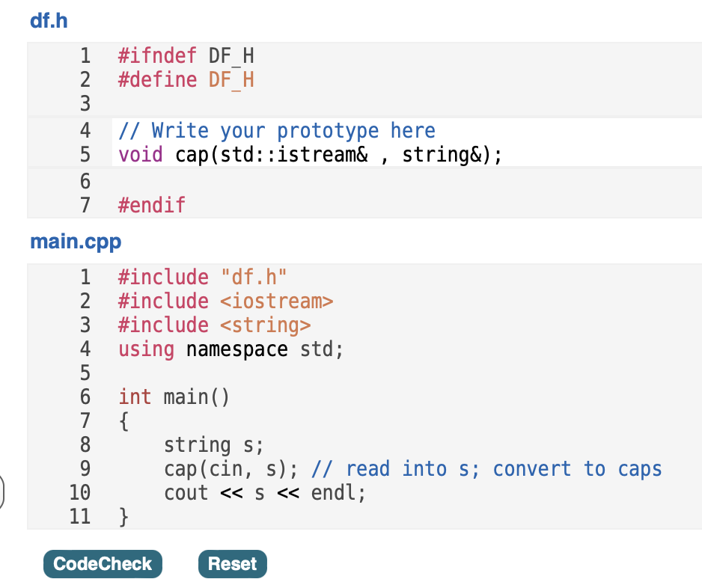The image size is (702, 588).
Task: Click the Reset button
Action: coord(232,564)
